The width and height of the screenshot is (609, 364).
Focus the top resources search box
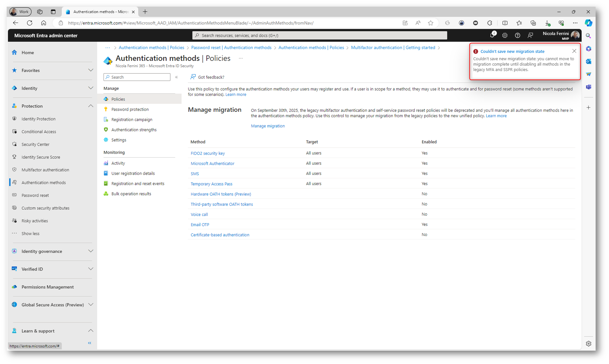coord(319,35)
